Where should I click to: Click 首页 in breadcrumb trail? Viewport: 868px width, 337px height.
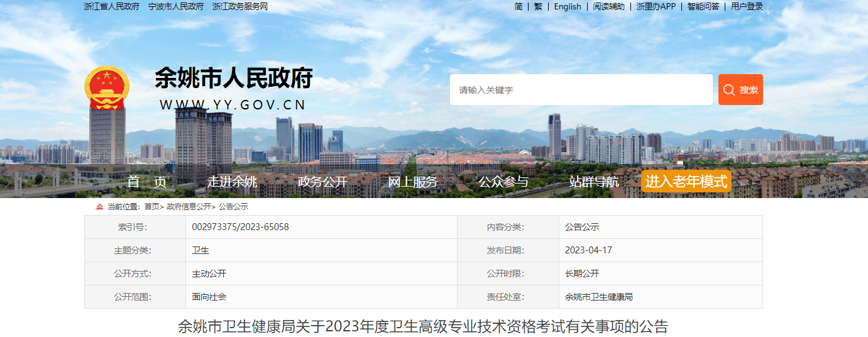151,207
